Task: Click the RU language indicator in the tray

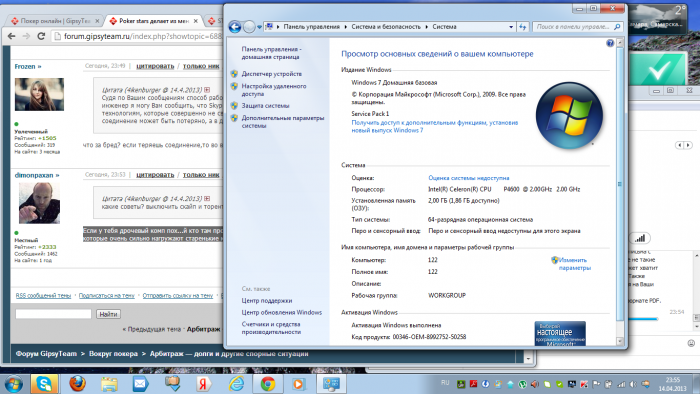Action: (x=445, y=383)
